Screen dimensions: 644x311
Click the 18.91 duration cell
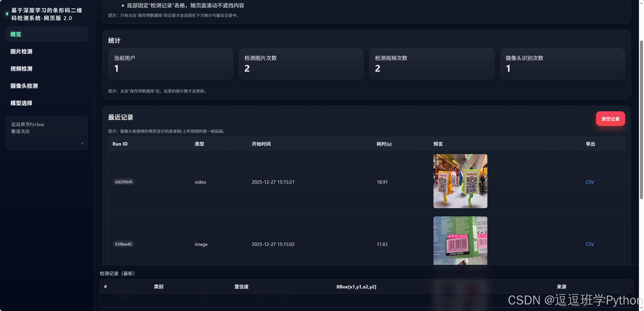pyautogui.click(x=382, y=182)
